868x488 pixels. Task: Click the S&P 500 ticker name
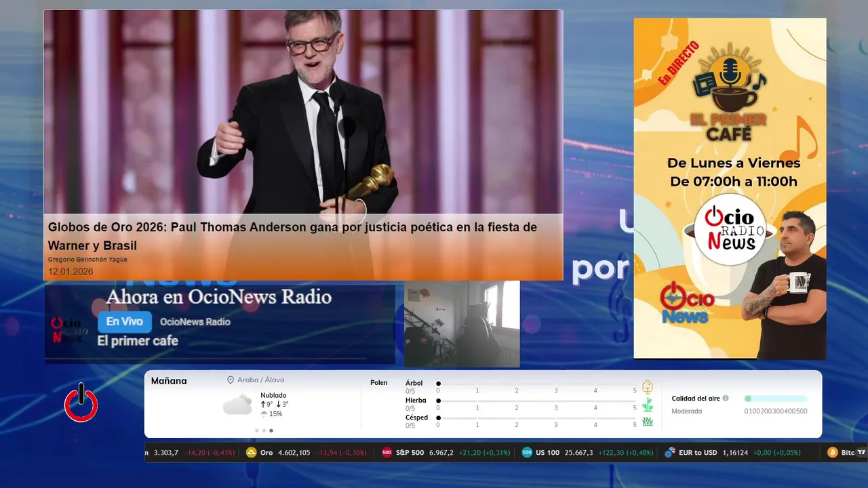410,453
